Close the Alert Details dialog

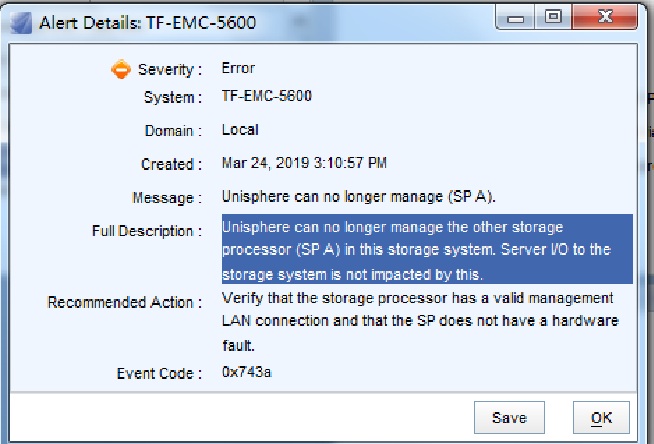pyautogui.click(x=601, y=20)
